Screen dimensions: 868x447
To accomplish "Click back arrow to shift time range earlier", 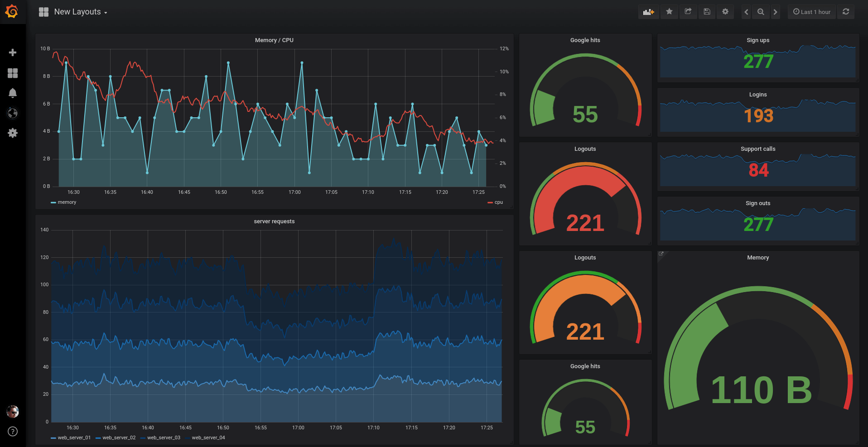I will tap(746, 12).
